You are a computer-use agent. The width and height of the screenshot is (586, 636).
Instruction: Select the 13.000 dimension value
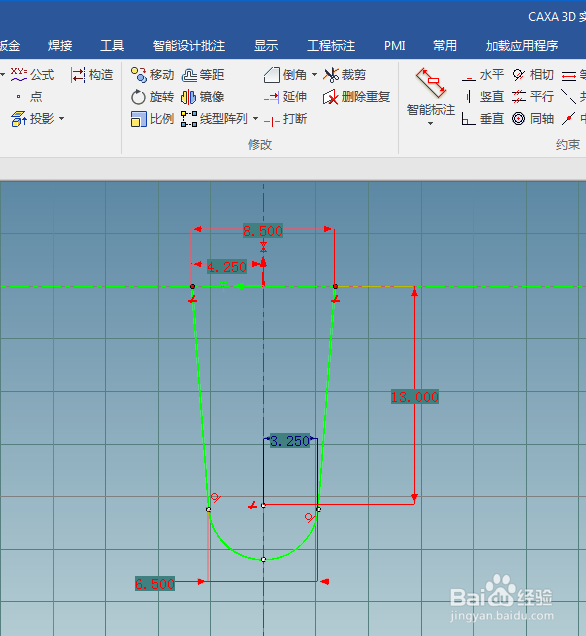click(414, 397)
